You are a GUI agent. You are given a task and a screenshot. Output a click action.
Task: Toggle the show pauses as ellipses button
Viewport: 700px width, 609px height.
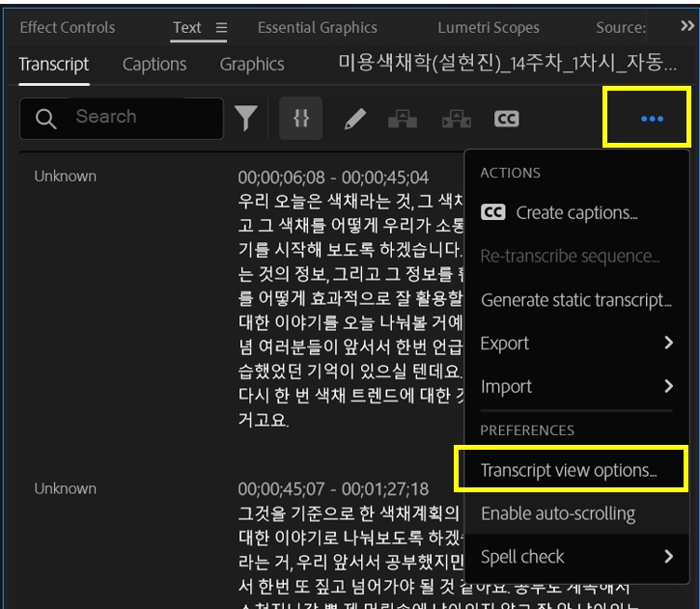coord(301,119)
